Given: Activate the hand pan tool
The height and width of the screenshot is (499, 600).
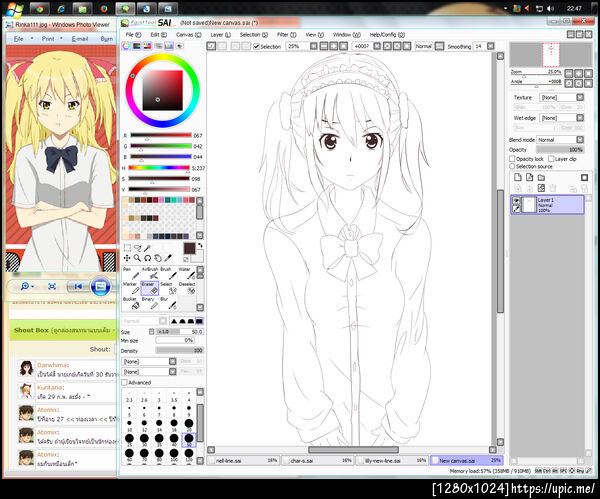Looking at the screenshot, I should coord(158,258).
